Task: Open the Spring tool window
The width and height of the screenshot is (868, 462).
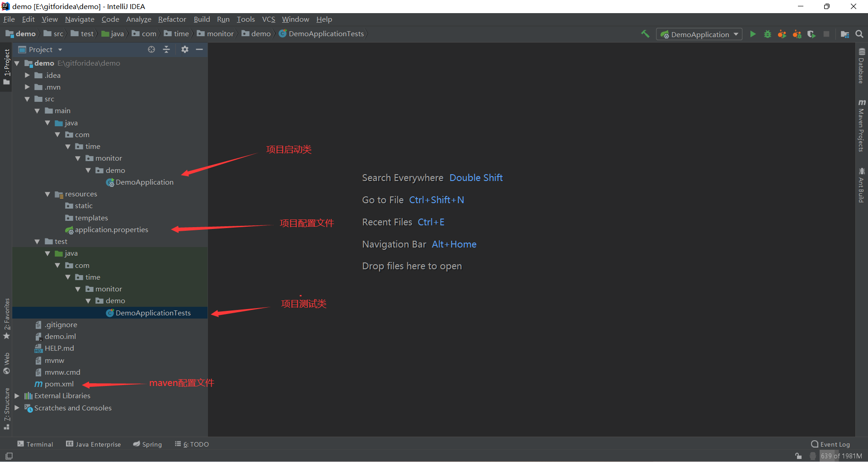Action: (x=147, y=444)
